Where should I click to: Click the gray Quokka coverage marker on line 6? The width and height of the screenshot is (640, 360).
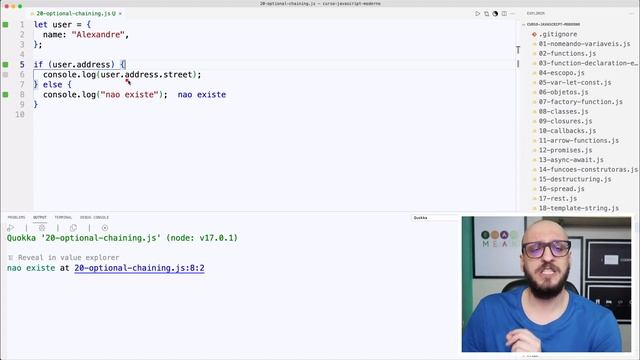(x=5, y=75)
